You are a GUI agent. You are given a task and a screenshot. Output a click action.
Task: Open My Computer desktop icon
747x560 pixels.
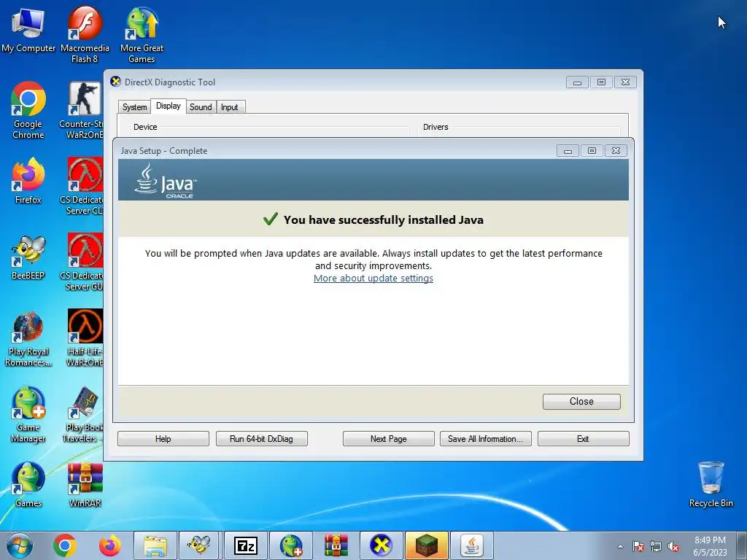28,29
